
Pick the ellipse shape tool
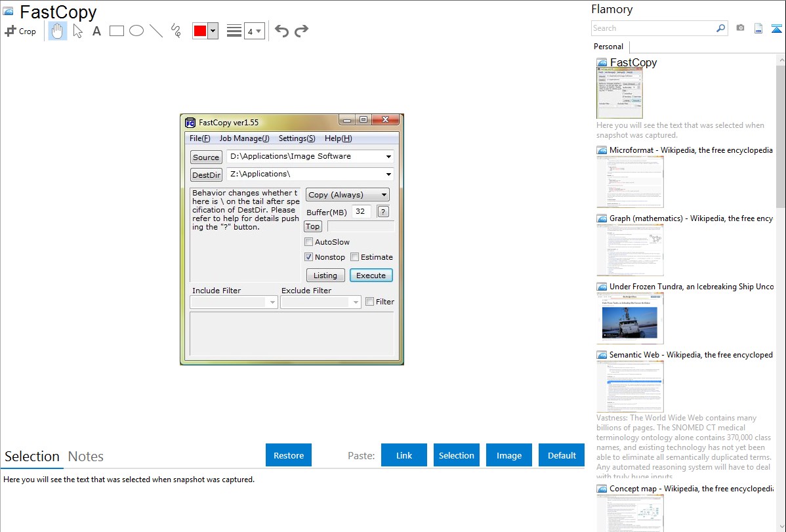tap(136, 31)
